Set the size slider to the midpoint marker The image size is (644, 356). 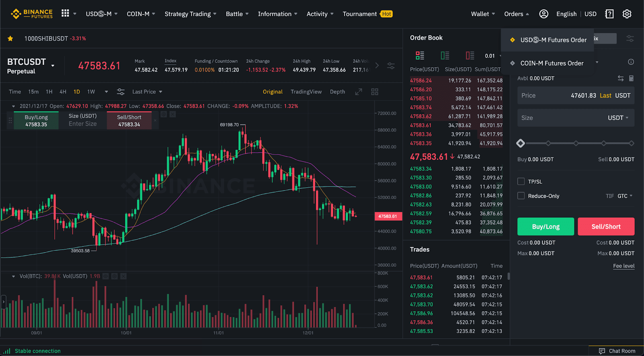tap(576, 143)
